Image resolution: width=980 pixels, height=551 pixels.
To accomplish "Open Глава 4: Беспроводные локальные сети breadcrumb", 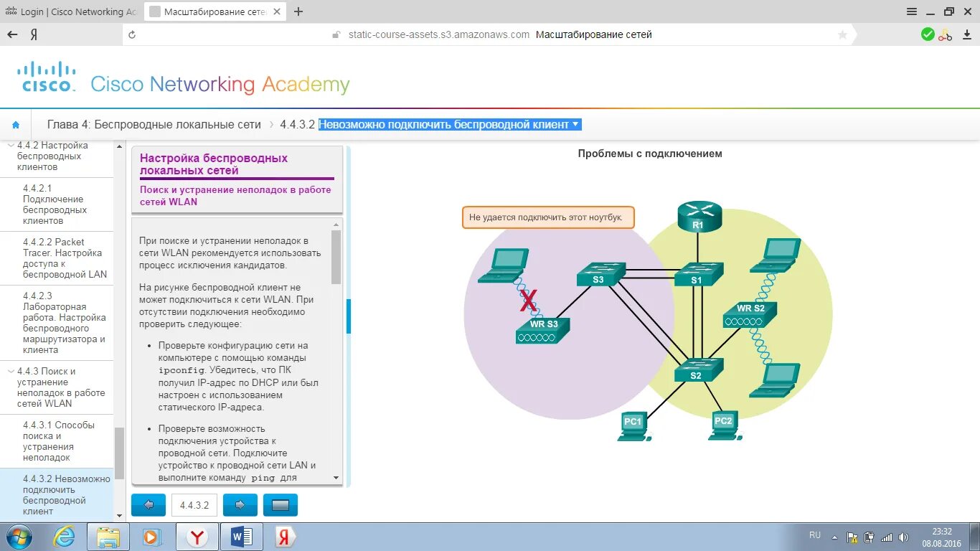I will 154,124.
